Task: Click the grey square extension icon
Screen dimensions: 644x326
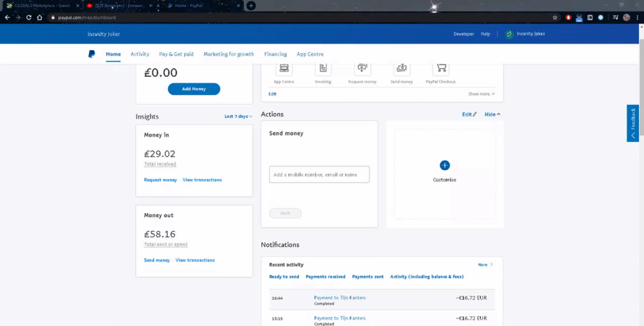Action: [x=590, y=17]
